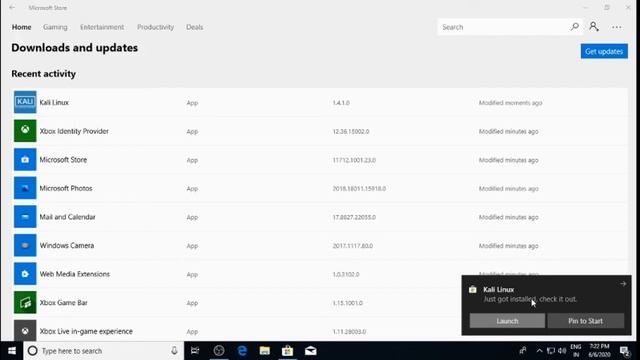Image resolution: width=640 pixels, height=360 pixels.
Task: Click Pin to Start button
Action: [x=585, y=321]
